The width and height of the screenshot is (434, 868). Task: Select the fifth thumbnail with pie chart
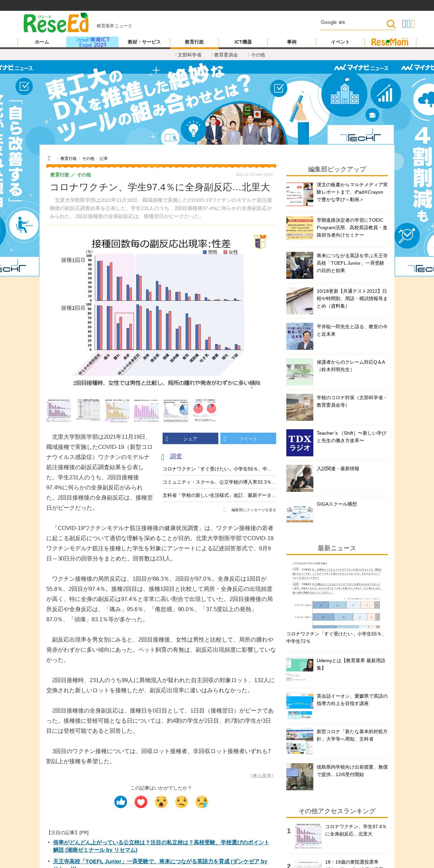[176, 410]
